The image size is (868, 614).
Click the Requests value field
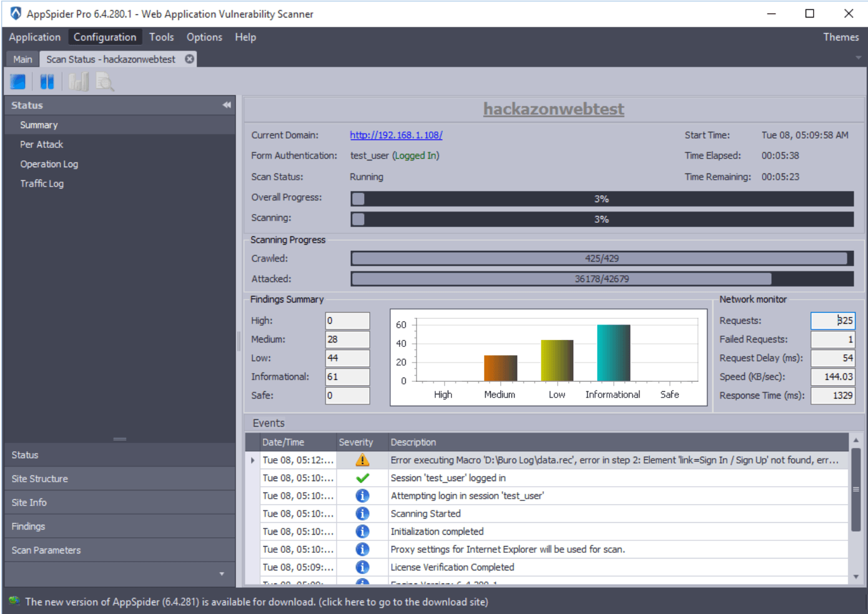tap(832, 321)
